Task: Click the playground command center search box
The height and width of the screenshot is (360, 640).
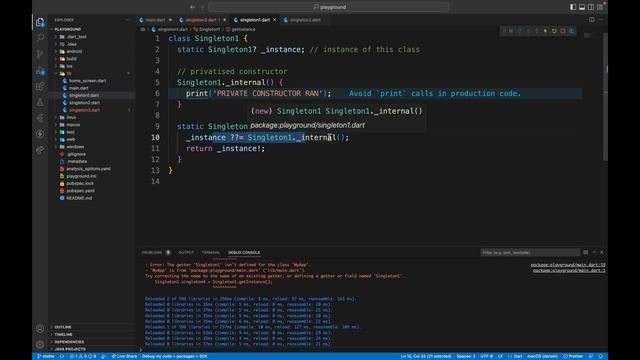Action: coord(329,7)
